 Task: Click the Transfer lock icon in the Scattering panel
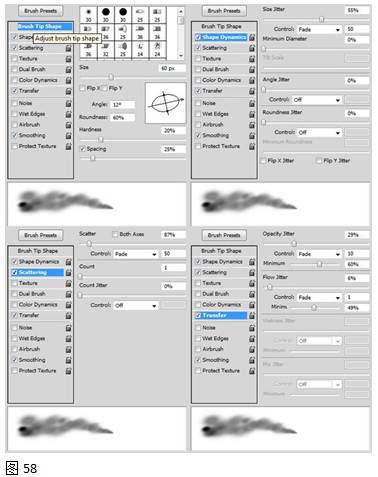pos(68,315)
